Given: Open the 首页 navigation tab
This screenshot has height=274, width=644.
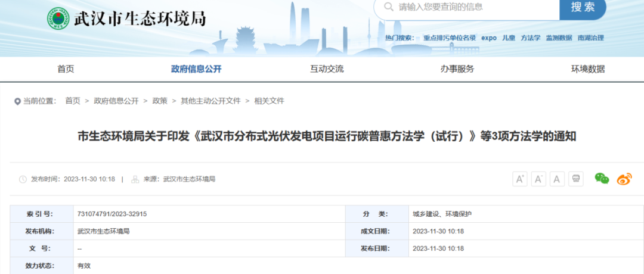Looking at the screenshot, I should [x=66, y=69].
